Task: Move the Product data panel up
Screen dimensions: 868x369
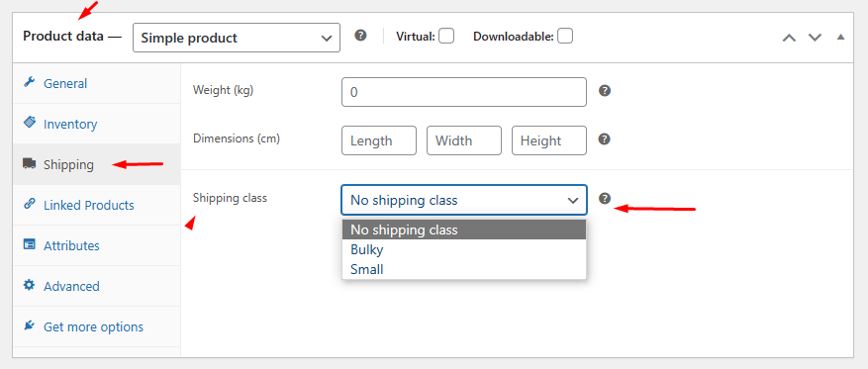Action: click(x=789, y=38)
